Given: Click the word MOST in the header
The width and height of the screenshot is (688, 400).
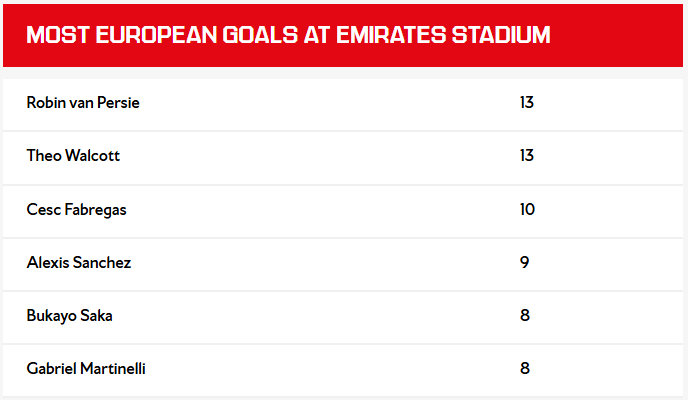Looking at the screenshot, I should coord(57,35).
